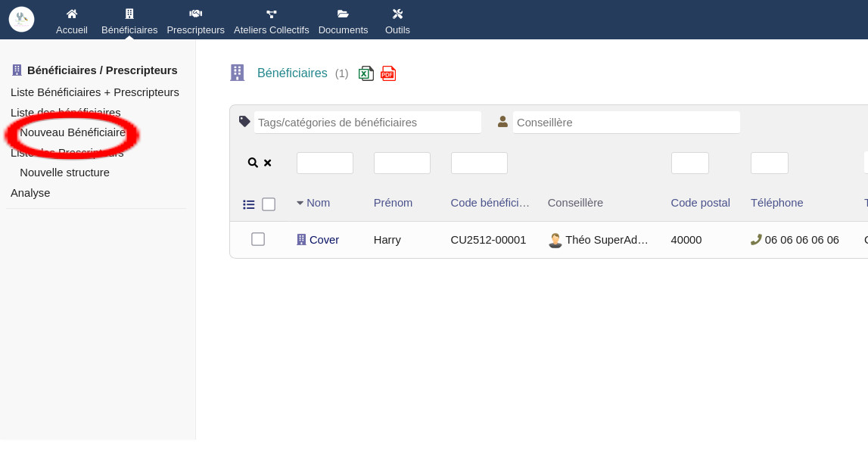Open the Cover beneficiary record
The width and height of the screenshot is (868, 454).
point(324,240)
